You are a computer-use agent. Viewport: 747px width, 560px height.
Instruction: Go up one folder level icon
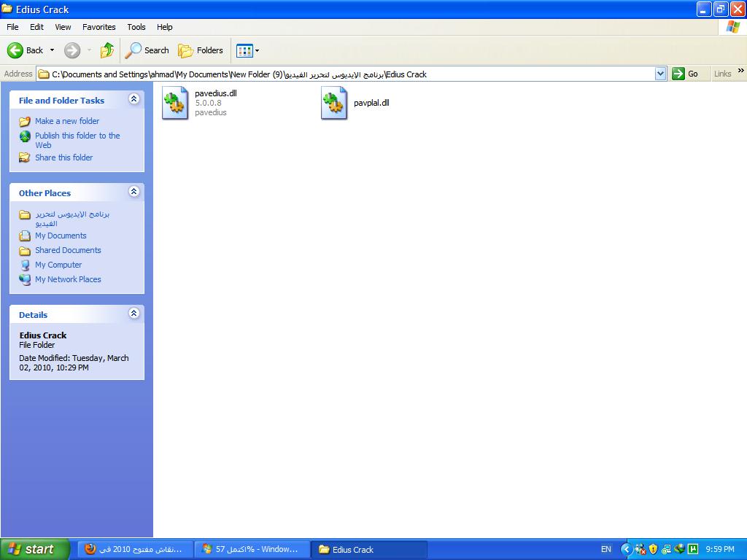[x=107, y=50]
